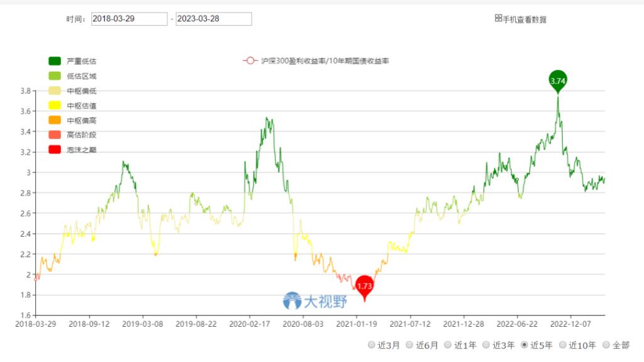Toggle the 沪深300盈利收益率 series legend marker
The width and height of the screenshot is (644, 362).
click(250, 61)
